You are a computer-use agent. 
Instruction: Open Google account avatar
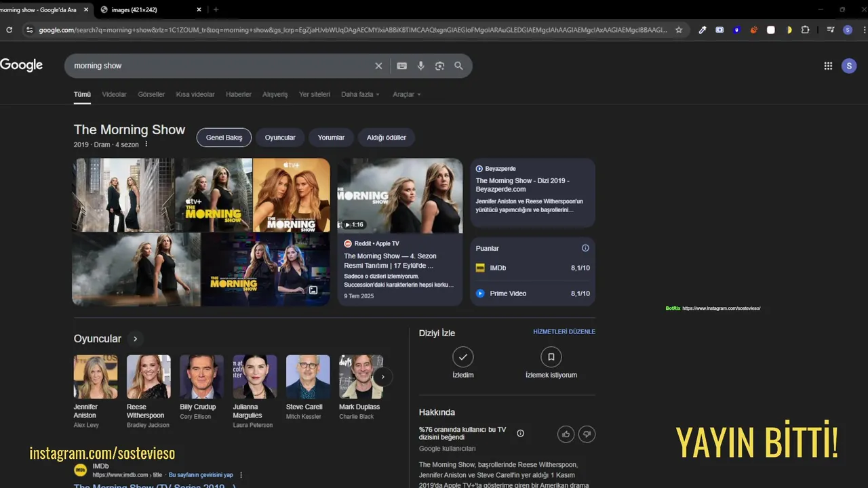[849, 66]
